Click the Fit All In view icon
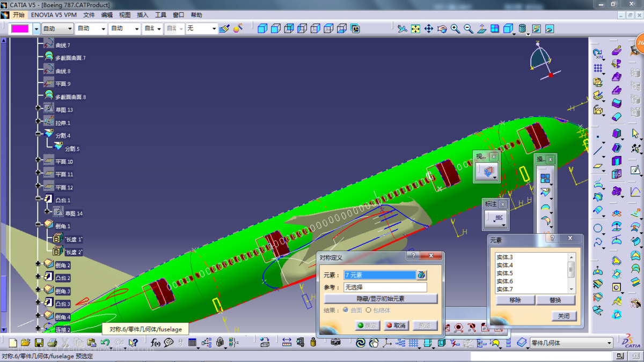Image resolution: width=644 pixels, height=362 pixels. click(x=415, y=28)
